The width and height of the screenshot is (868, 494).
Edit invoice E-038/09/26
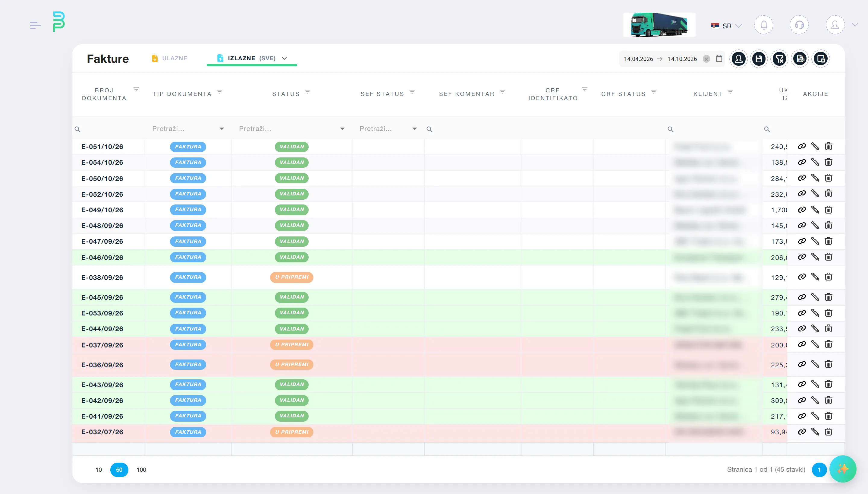[815, 277]
